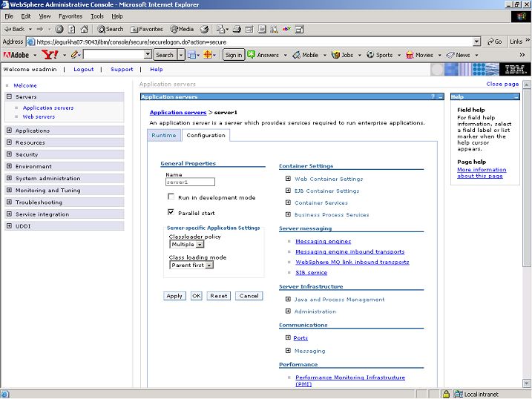Click the help question mark in the Application servers title bar
The image size is (532, 399).
pos(433,96)
